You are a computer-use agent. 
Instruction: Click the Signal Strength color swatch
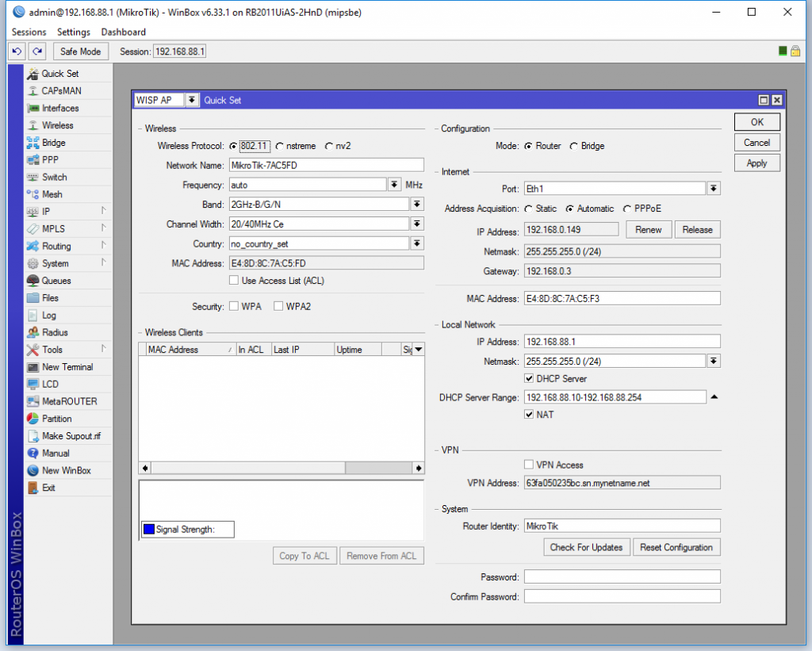[x=147, y=529]
